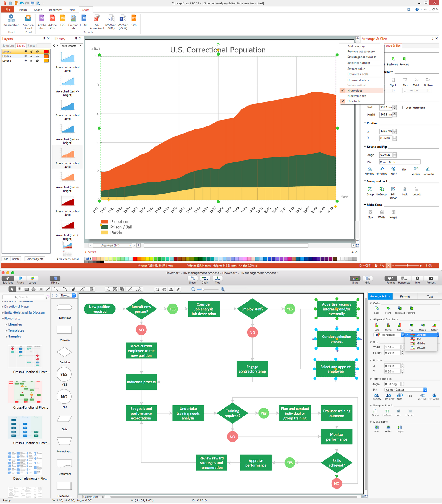
Task: Toggle Layer 1 print icon
Action: tap(37, 52)
